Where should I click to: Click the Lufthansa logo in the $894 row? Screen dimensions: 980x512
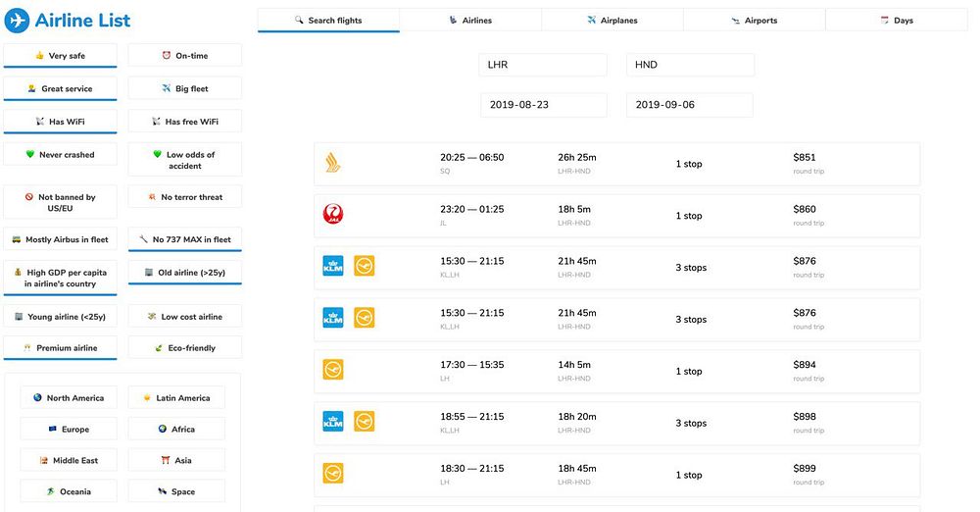click(x=333, y=370)
